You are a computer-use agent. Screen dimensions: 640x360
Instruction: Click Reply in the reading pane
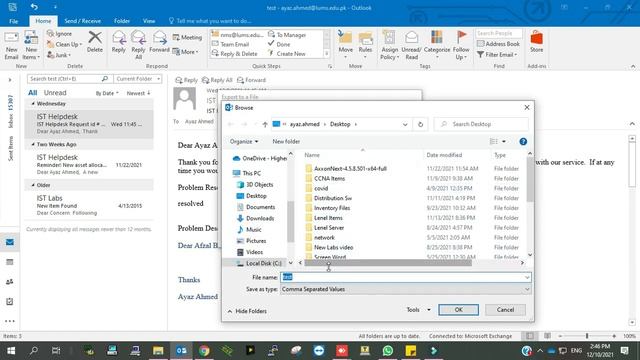click(186, 80)
